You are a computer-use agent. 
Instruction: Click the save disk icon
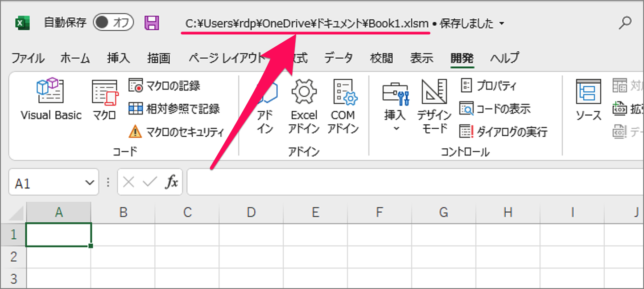click(x=152, y=23)
